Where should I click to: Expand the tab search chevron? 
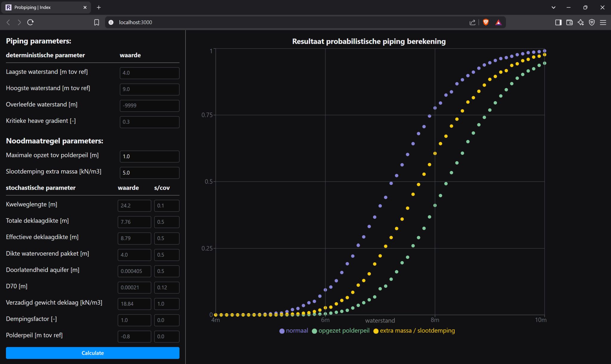tap(553, 7)
